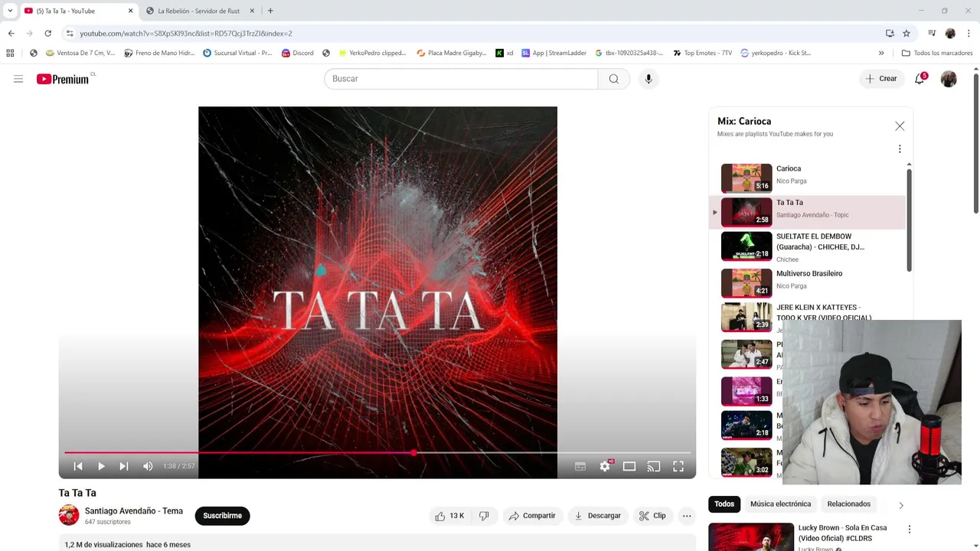Expand hidden bookmarks chevron
980x551 pixels.
point(881,53)
